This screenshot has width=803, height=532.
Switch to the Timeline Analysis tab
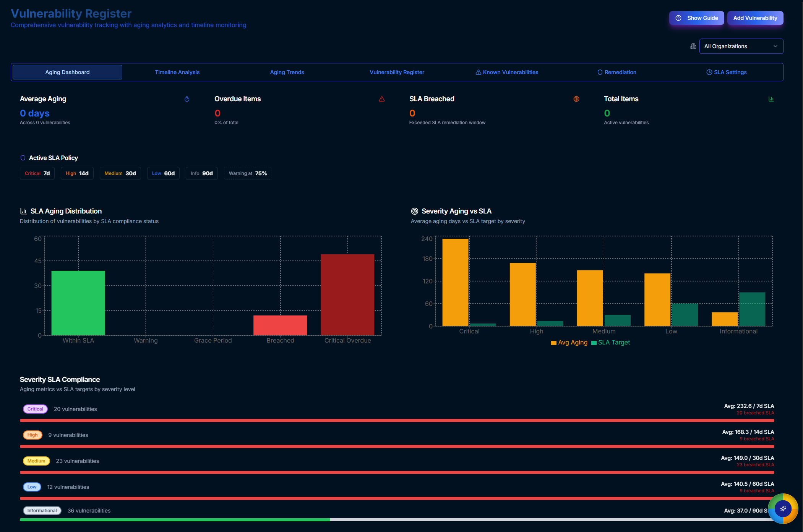177,72
